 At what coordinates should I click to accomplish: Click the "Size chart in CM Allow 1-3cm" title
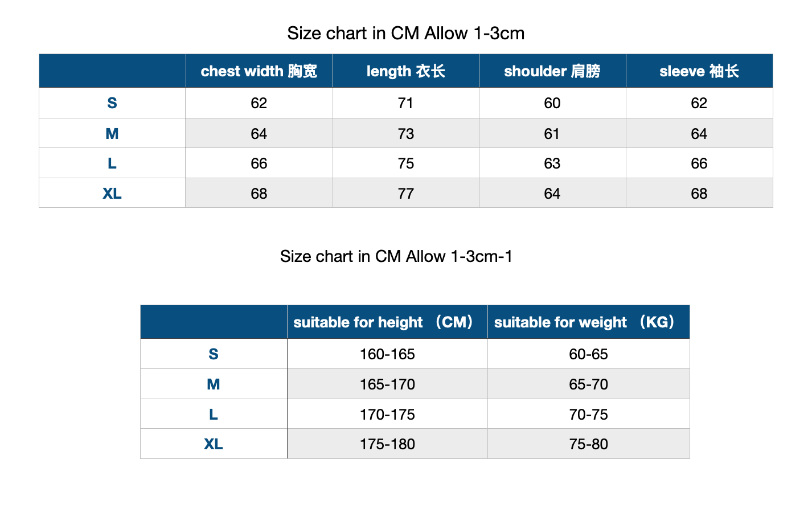click(405, 34)
